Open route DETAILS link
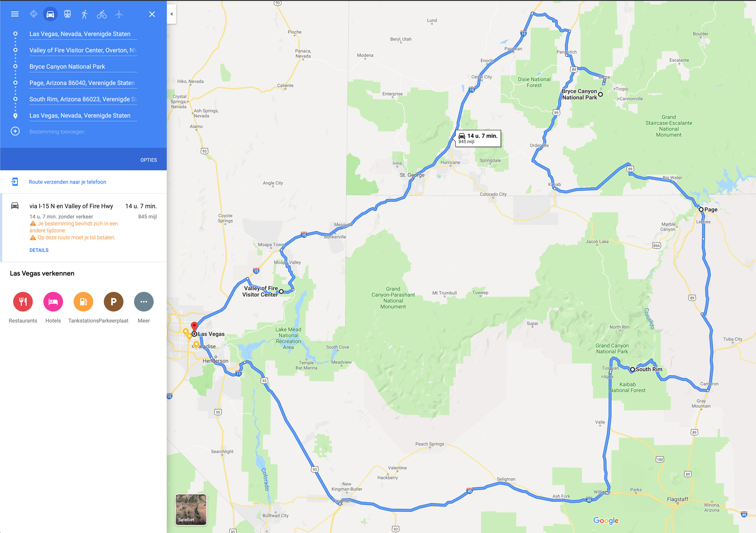This screenshot has height=533, width=756. click(x=39, y=250)
